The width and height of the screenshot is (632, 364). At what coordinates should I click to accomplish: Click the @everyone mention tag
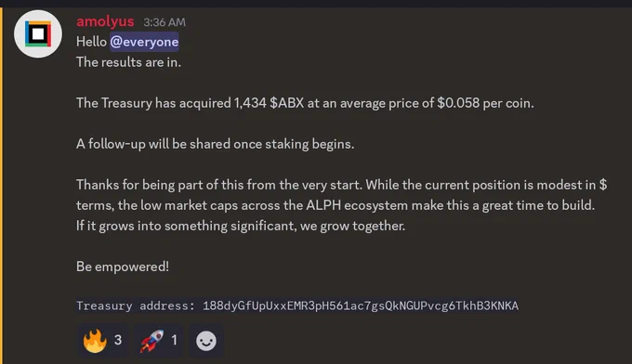coord(144,42)
